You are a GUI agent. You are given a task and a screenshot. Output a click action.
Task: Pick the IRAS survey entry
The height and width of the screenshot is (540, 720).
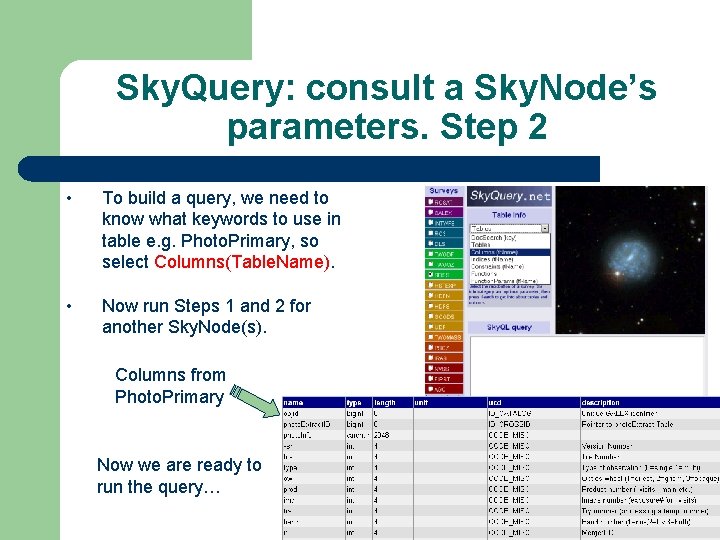(x=444, y=358)
